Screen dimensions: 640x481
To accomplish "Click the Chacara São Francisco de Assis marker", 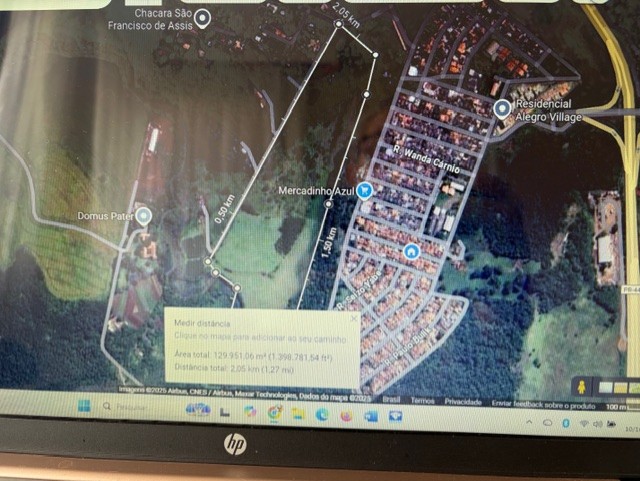I will click(x=203, y=17).
